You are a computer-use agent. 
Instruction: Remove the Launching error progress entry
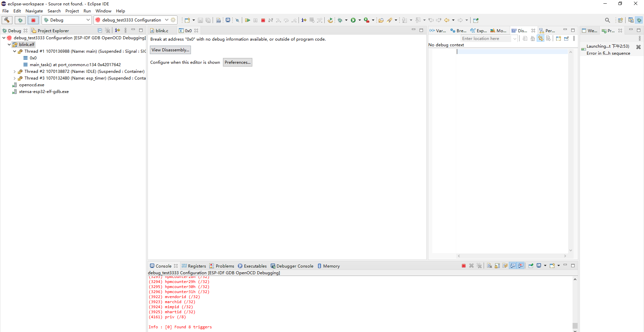pyautogui.click(x=639, y=47)
